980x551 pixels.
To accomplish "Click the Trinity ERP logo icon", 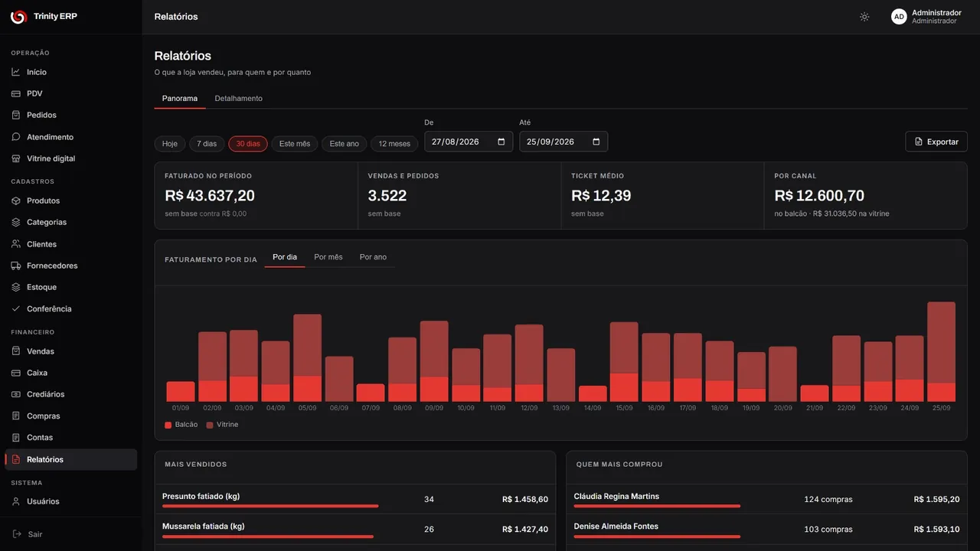I will (18, 17).
